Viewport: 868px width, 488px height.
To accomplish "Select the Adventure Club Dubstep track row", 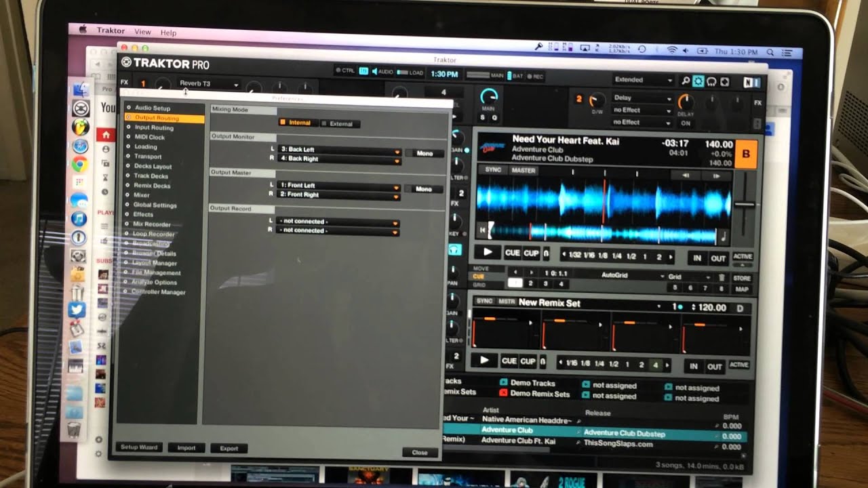I will point(593,432).
